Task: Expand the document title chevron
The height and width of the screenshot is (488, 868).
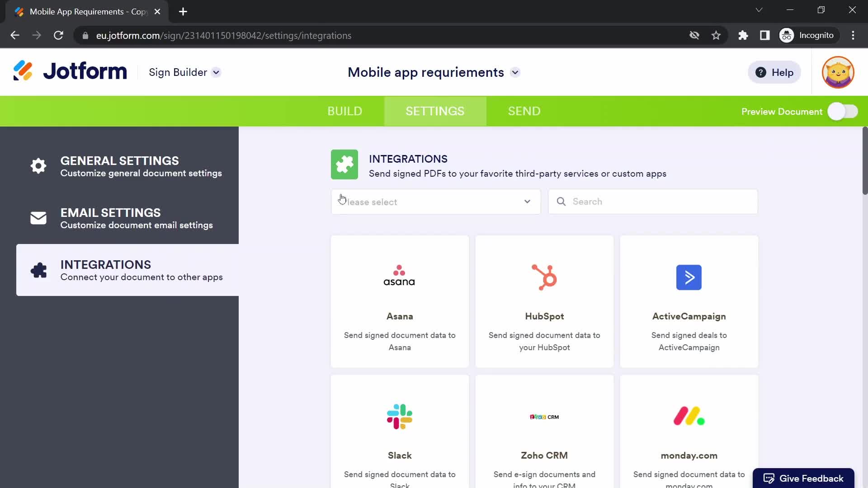Action: [515, 72]
